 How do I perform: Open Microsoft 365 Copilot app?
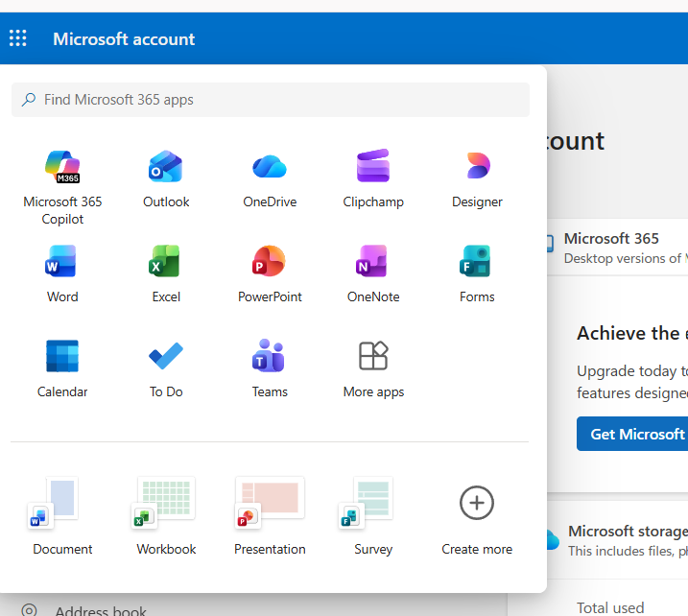62,187
